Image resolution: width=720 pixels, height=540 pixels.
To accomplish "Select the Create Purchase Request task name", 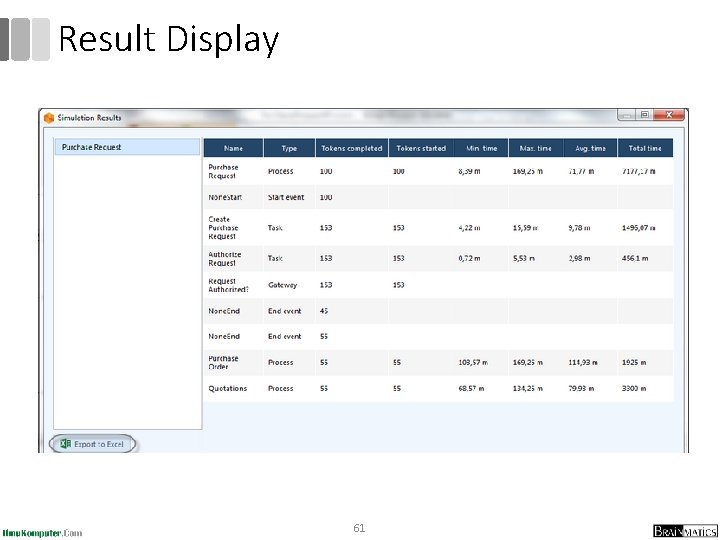I will click(x=223, y=228).
